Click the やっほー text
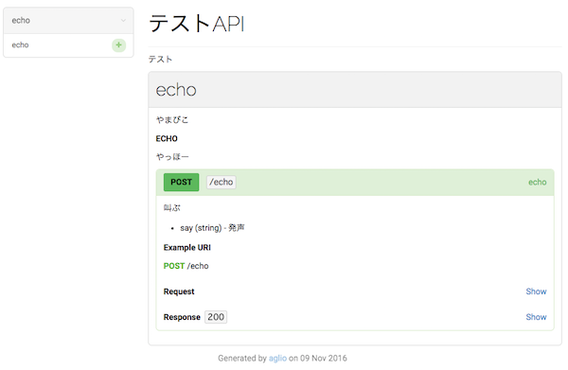The height and width of the screenshot is (370, 568). [172, 157]
